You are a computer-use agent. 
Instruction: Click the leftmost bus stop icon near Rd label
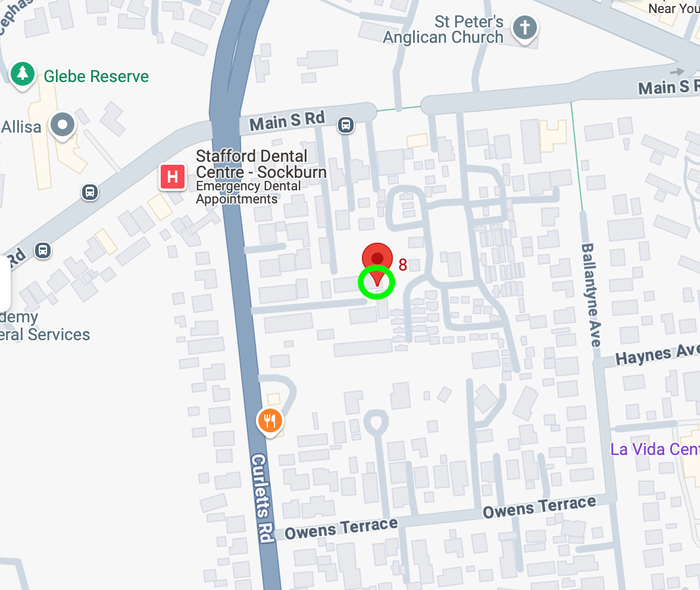(x=43, y=250)
